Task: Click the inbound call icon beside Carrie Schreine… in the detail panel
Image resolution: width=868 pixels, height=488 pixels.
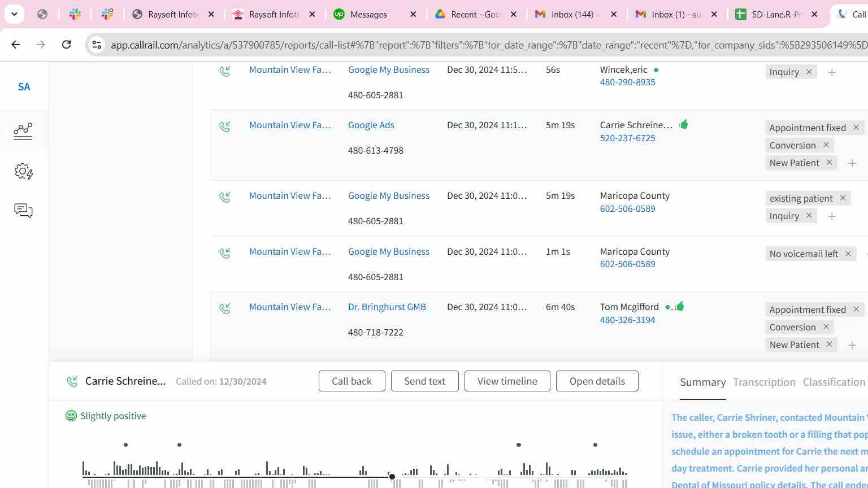Action: point(72,382)
